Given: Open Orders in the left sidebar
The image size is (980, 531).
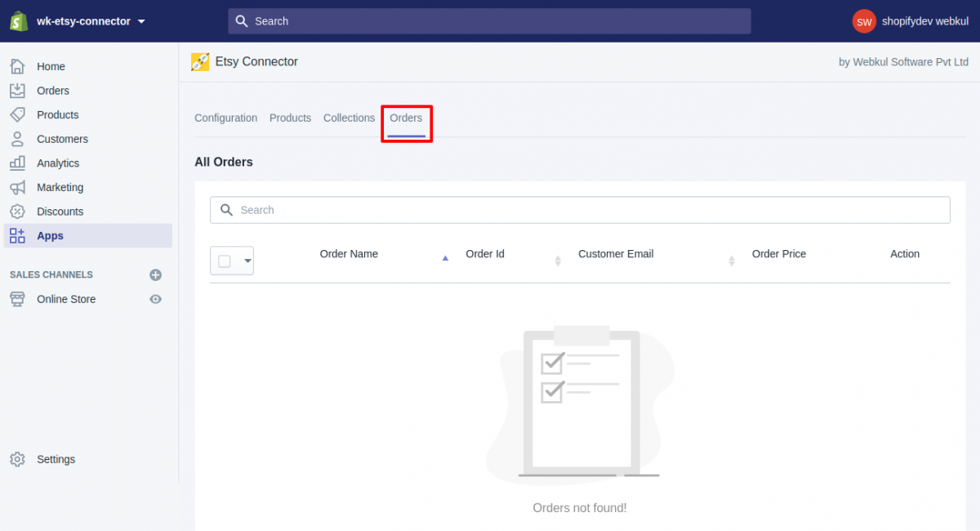Looking at the screenshot, I should [53, 91].
